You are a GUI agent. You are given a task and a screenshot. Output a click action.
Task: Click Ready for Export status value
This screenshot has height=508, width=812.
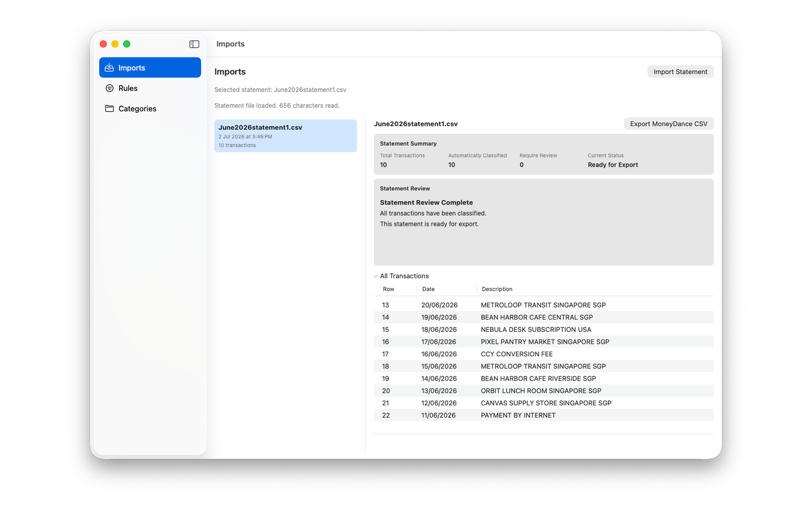tap(612, 165)
